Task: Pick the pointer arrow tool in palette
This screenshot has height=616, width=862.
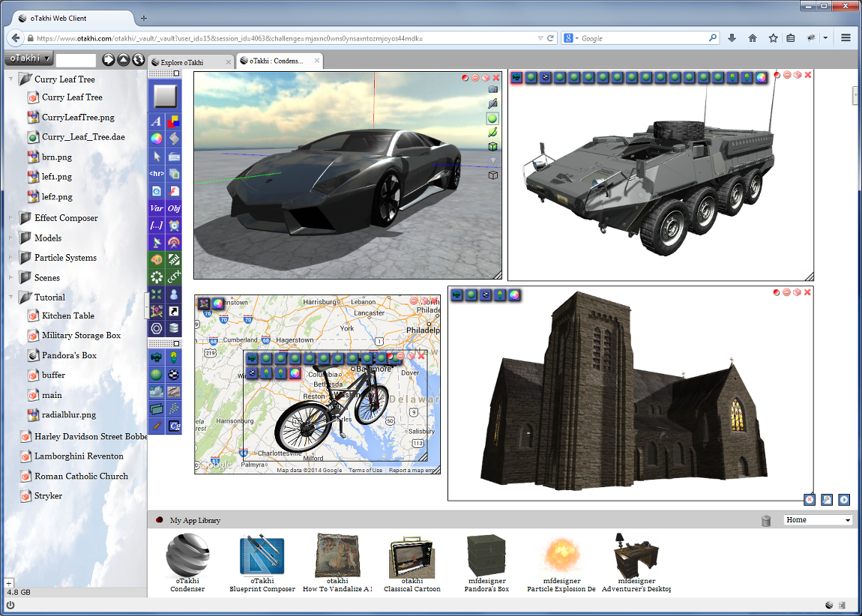Action: click(x=157, y=156)
